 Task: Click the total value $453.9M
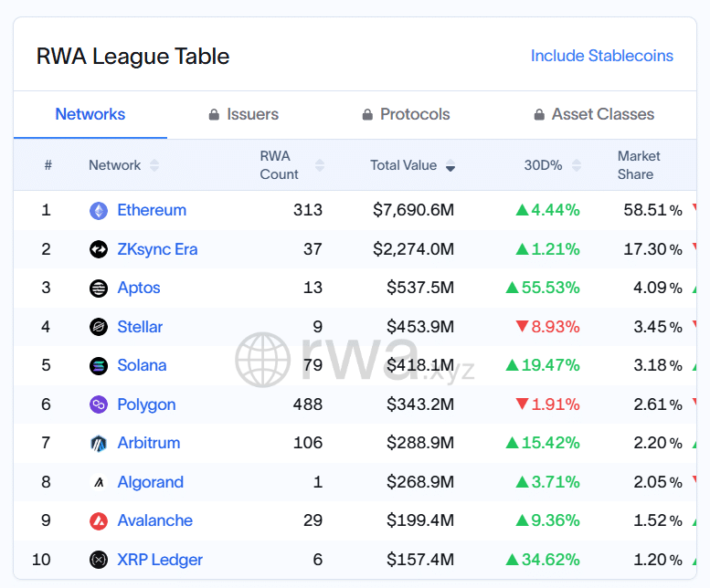coord(420,327)
